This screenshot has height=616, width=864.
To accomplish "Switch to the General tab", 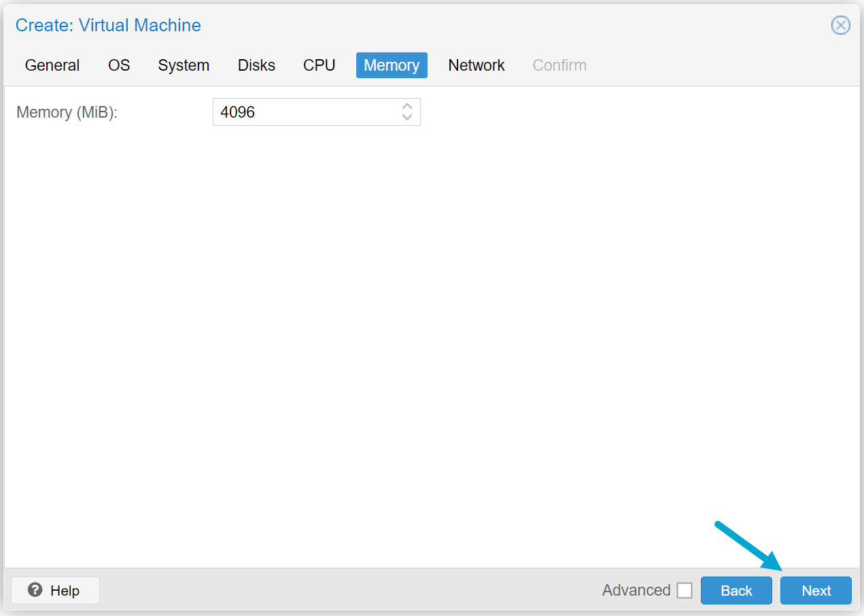I will pos(52,65).
